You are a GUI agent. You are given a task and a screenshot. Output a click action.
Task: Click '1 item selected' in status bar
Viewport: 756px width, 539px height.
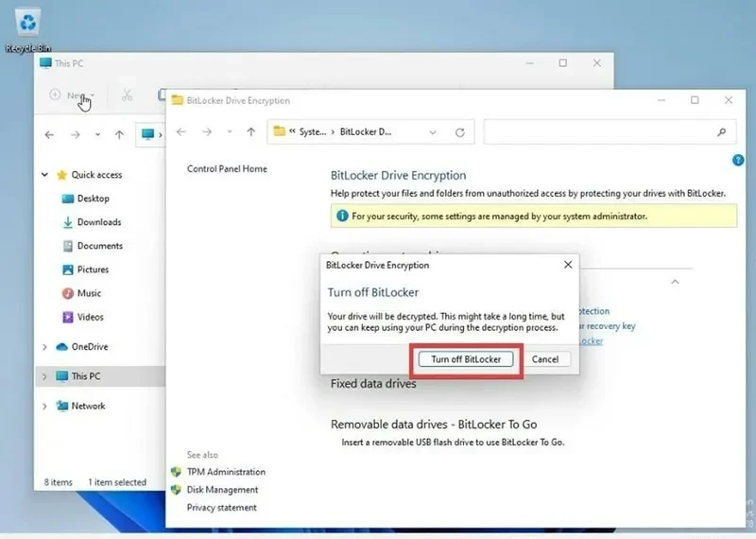116,482
